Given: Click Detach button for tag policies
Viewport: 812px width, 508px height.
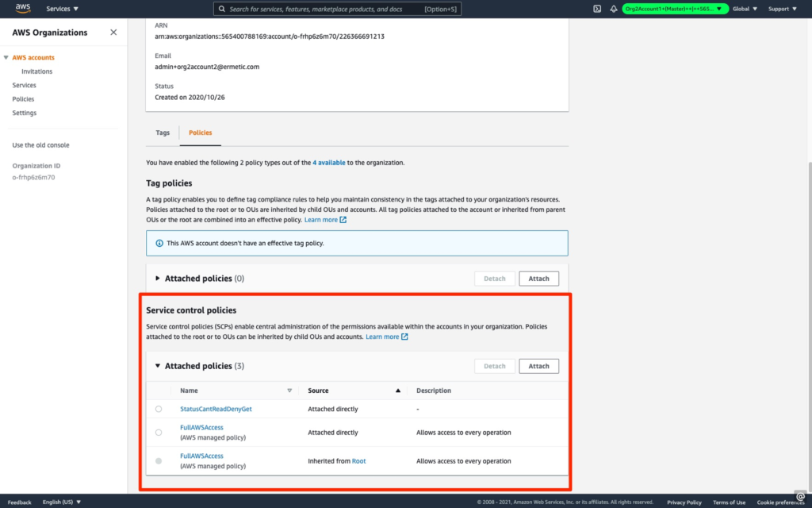Looking at the screenshot, I should coord(495,279).
